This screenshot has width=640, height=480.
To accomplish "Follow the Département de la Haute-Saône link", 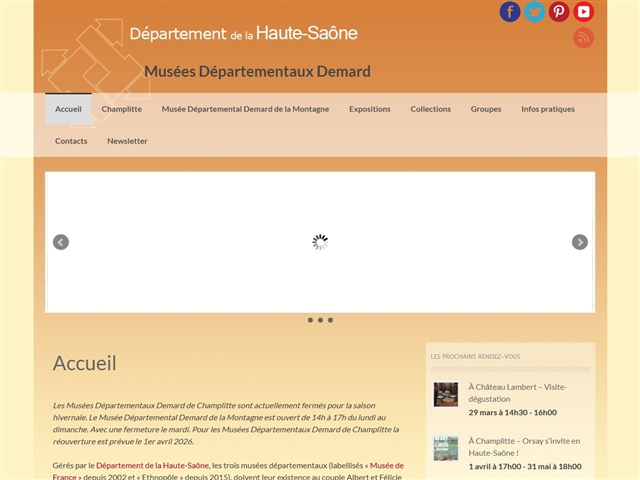I will [x=152, y=465].
